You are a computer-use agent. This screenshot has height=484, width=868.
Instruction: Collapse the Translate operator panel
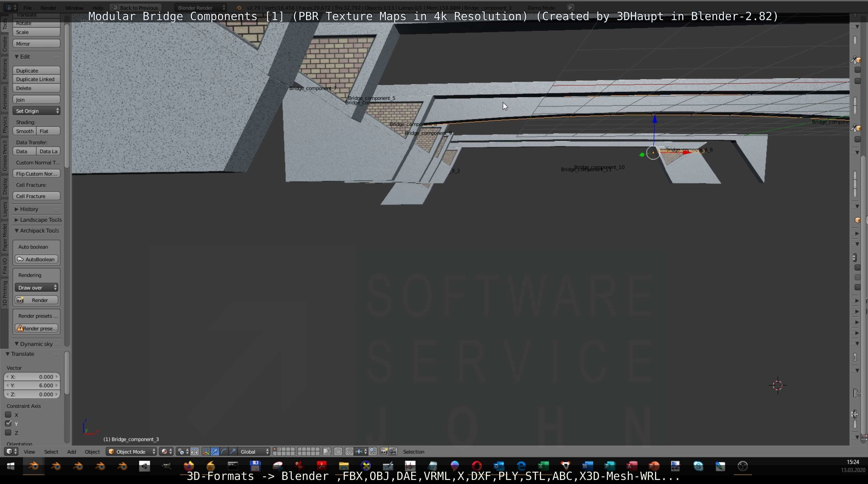[7, 354]
